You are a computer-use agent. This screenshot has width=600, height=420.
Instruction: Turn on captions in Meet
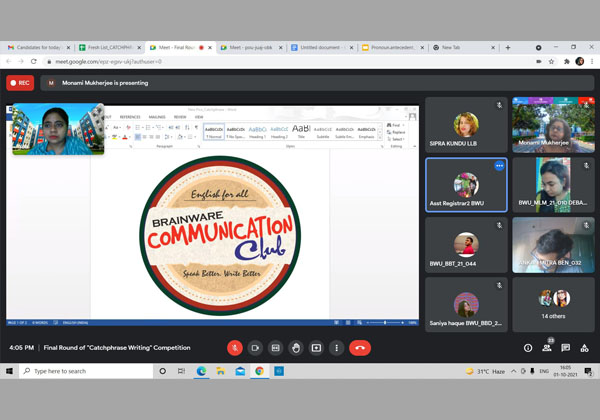pyautogui.click(x=275, y=347)
